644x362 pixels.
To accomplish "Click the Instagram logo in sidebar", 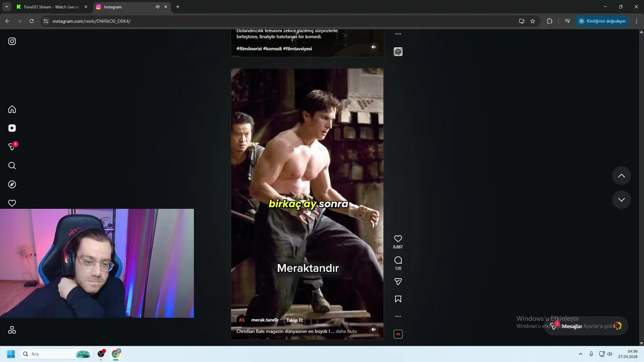I will (x=12, y=41).
